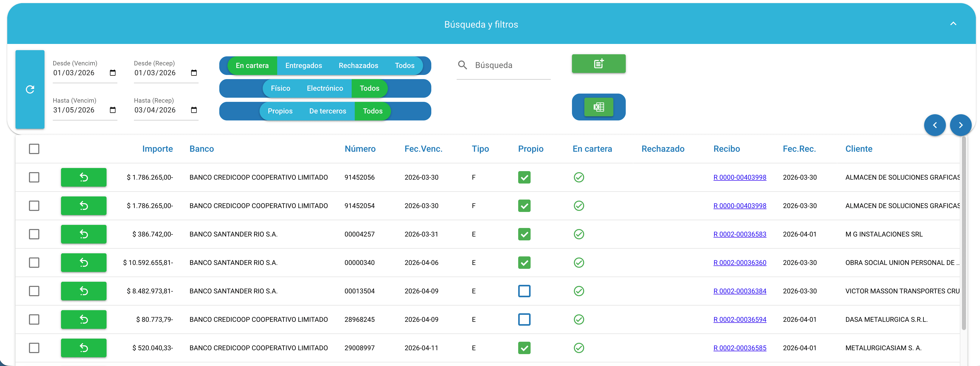Viewport: 980px width, 366px height.
Task: Export to Excel with the spreadsheet icon
Action: coord(598,107)
